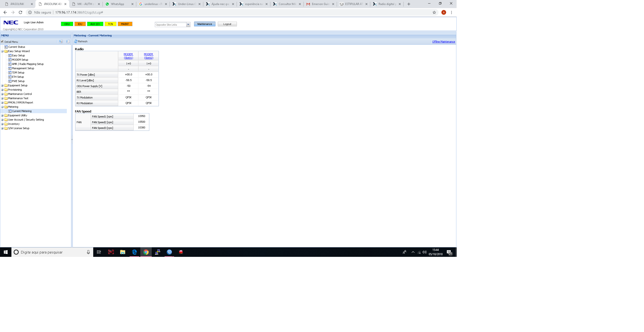Viewport: 644px width, 332px height.
Task: Reload the browser page
Action: (x=20, y=13)
